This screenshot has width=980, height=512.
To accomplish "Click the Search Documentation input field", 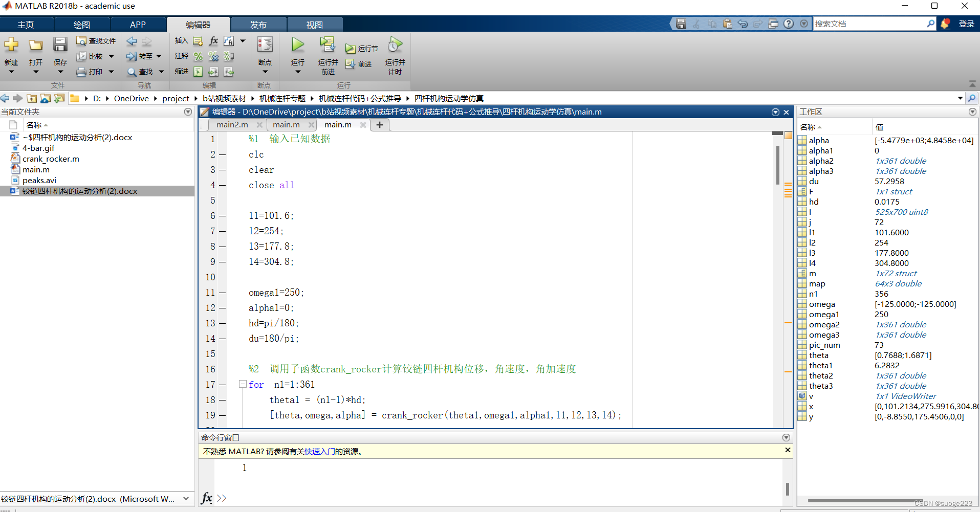I will (x=870, y=24).
